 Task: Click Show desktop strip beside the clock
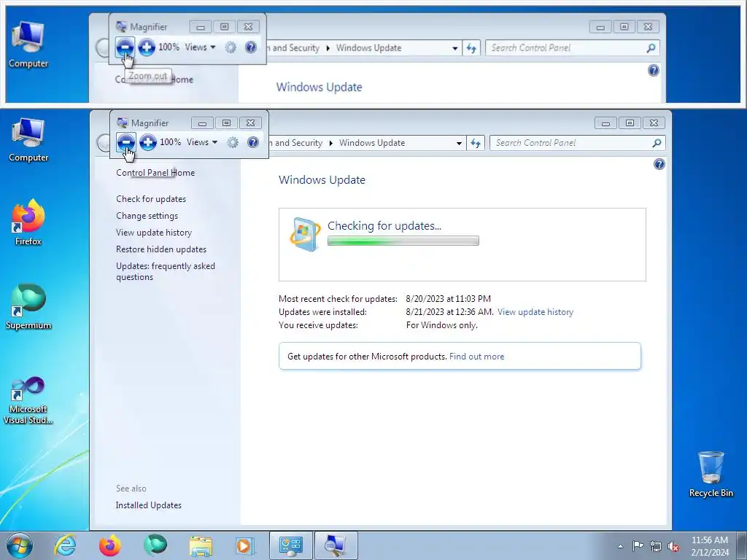coord(742,545)
